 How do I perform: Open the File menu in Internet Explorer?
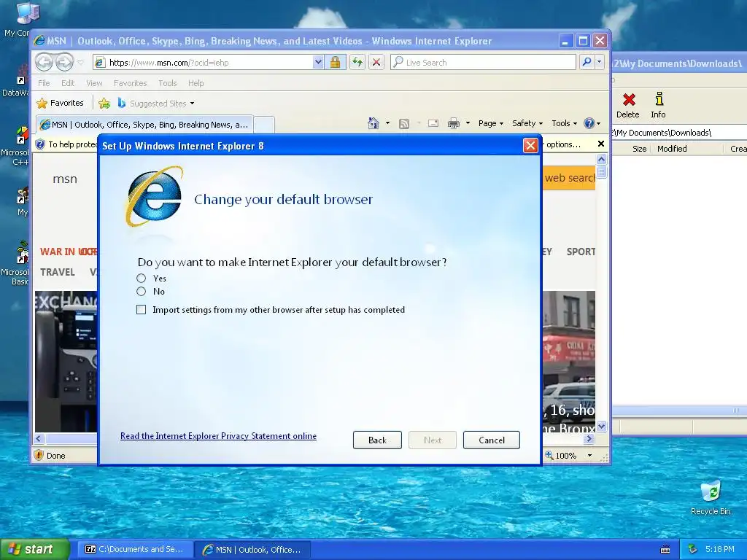coord(44,83)
